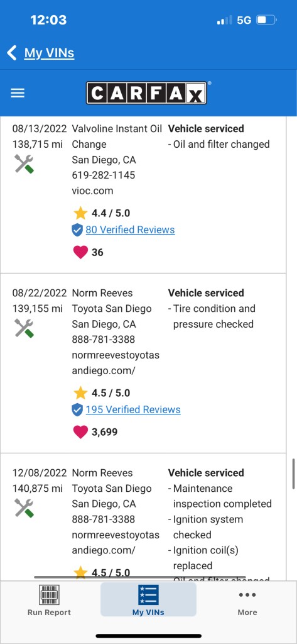Tap the CARFAX logo
Screen dimensions: 297x644
(x=146, y=93)
